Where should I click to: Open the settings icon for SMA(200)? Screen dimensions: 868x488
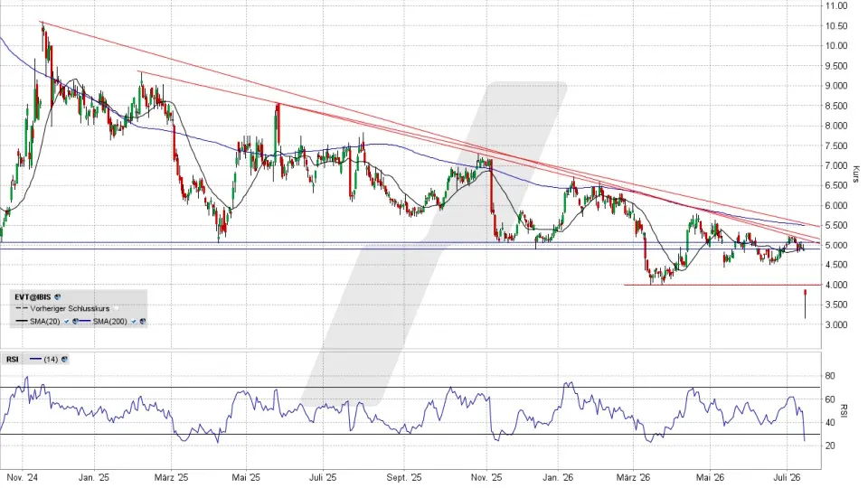[x=142, y=322]
